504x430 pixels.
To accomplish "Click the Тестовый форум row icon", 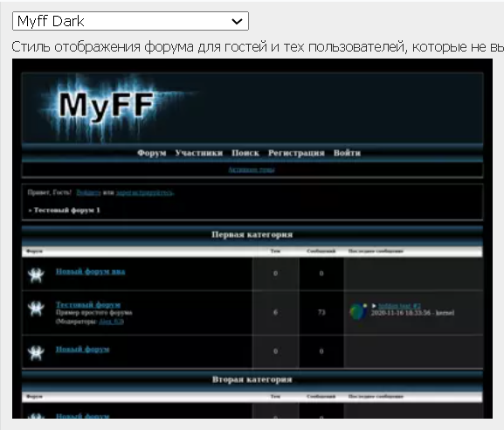I will [36, 309].
